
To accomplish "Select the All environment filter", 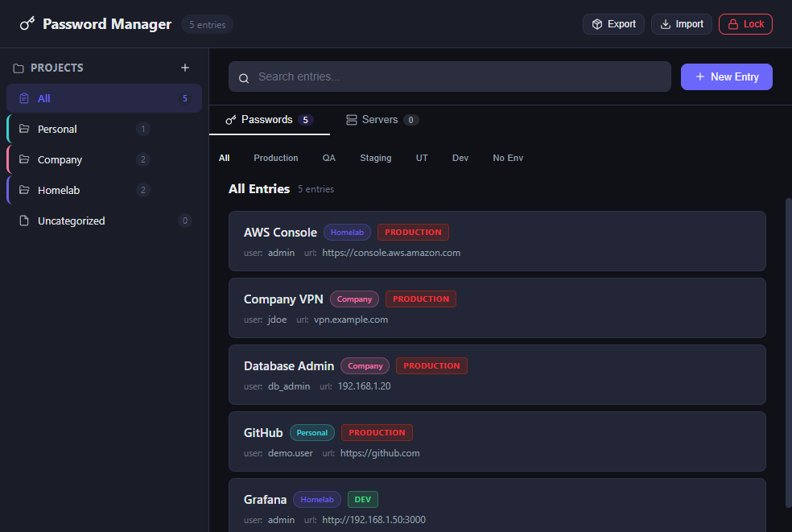I will click(225, 158).
